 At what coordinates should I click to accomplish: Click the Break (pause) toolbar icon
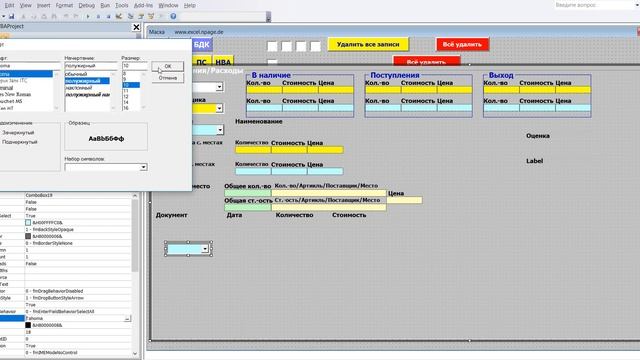coord(98,16)
